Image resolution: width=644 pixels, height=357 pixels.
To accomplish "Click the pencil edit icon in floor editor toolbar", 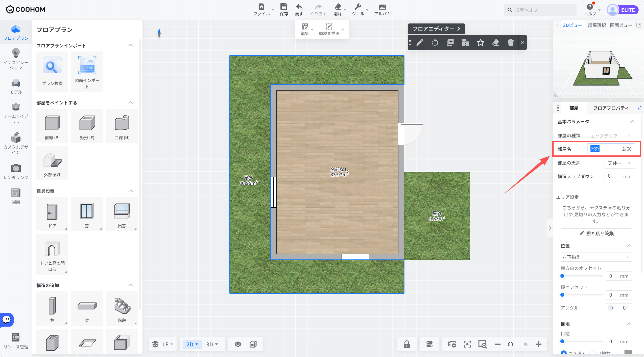I will tap(420, 42).
